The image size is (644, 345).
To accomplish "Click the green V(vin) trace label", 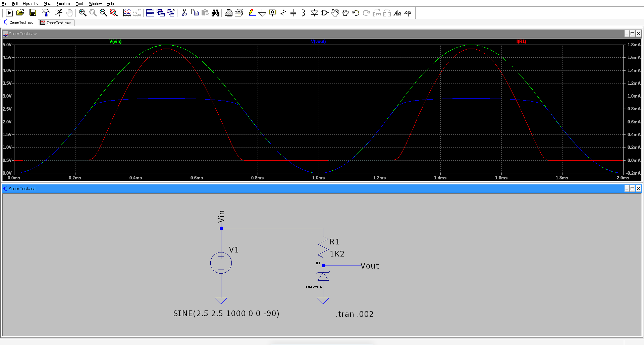I will tap(115, 42).
